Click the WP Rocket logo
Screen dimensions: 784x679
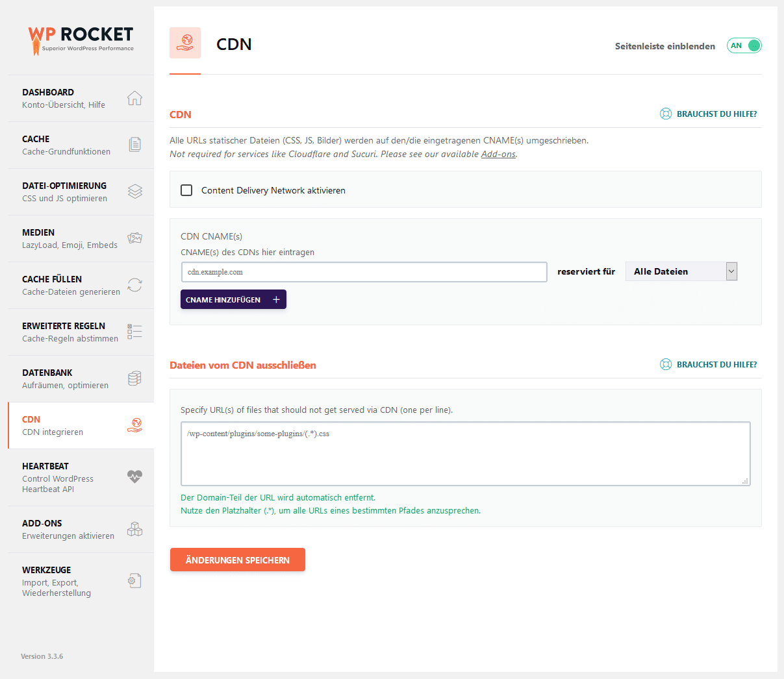[81, 40]
